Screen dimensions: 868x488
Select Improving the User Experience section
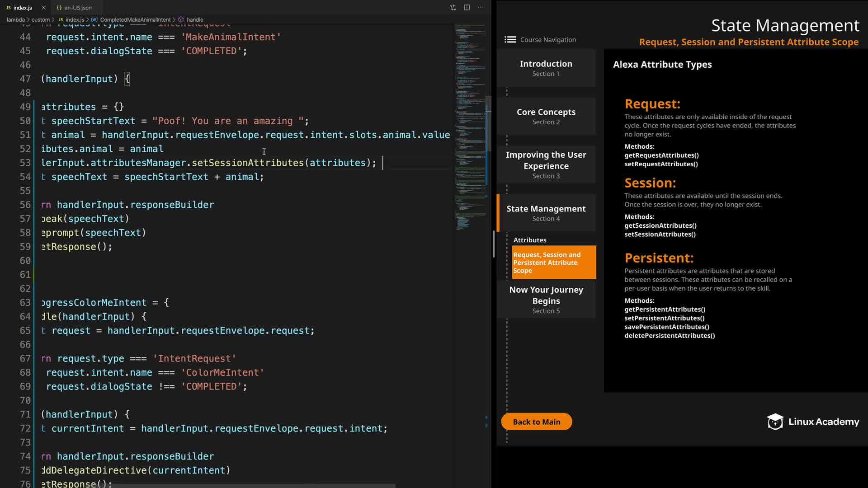[546, 164]
